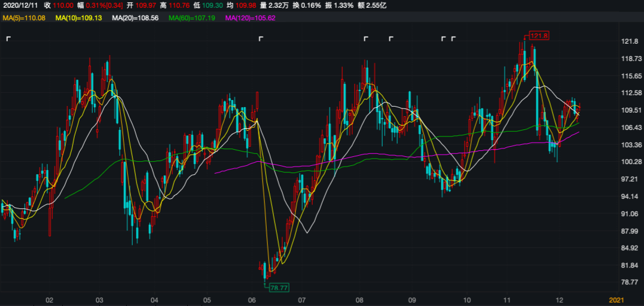
Task: Click the 78.77 low price tag
Action: click(279, 288)
